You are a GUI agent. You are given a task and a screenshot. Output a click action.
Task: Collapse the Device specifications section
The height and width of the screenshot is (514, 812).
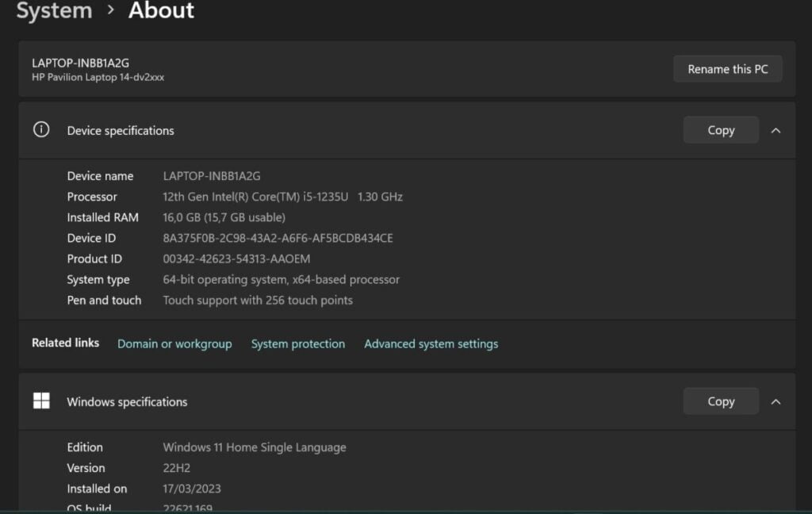click(776, 129)
